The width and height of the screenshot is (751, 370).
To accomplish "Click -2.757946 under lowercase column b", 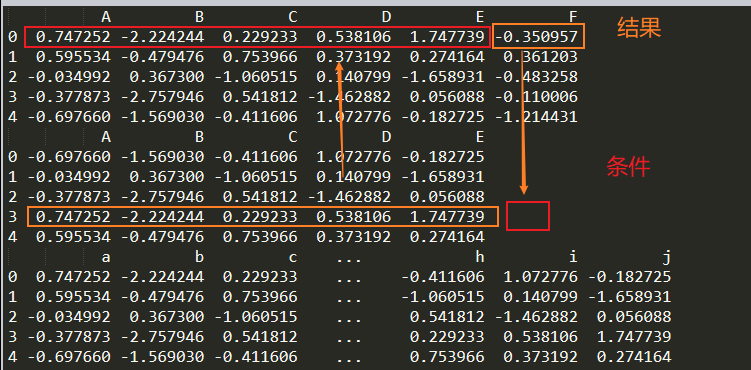I will pos(162,336).
